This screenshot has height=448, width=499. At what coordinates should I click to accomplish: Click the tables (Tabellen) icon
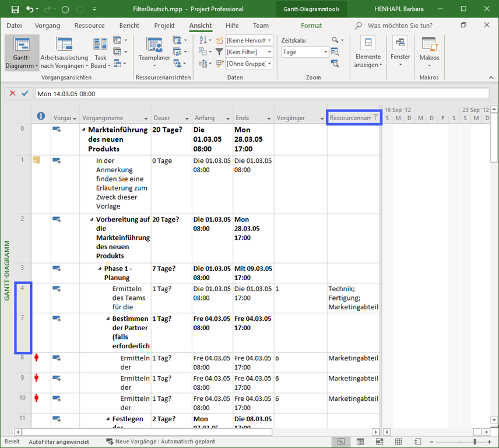[203, 64]
